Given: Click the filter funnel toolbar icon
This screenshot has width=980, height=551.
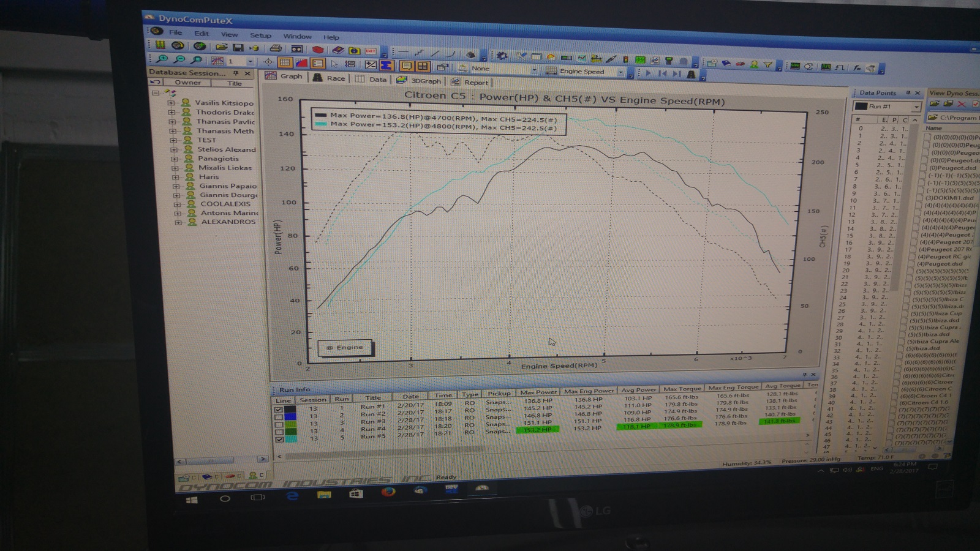Looking at the screenshot, I should tap(767, 64).
